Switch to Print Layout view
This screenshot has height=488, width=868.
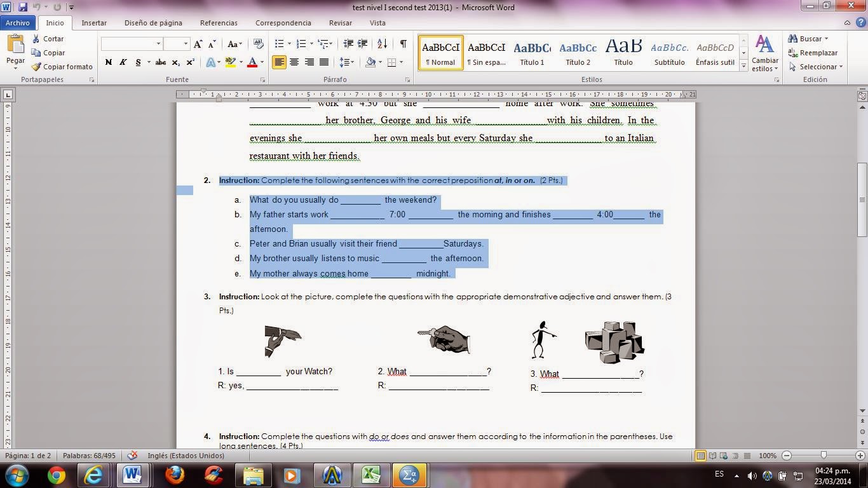pyautogui.click(x=700, y=456)
